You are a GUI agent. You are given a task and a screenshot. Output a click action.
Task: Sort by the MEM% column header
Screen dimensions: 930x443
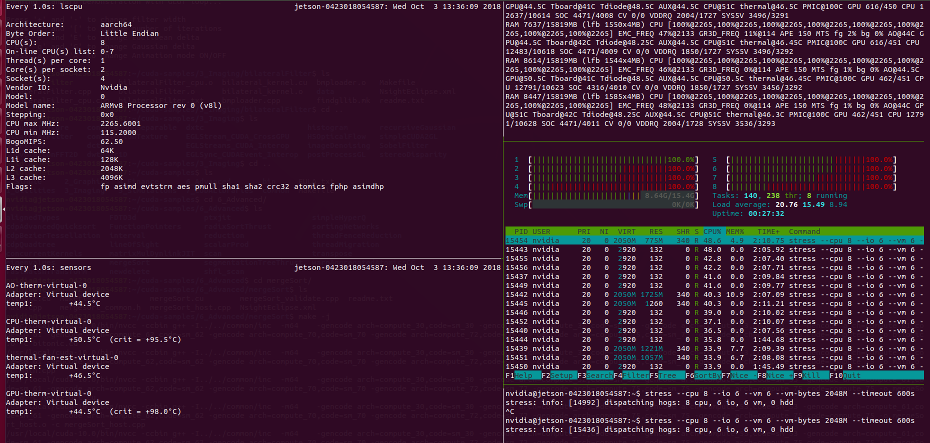click(735, 231)
